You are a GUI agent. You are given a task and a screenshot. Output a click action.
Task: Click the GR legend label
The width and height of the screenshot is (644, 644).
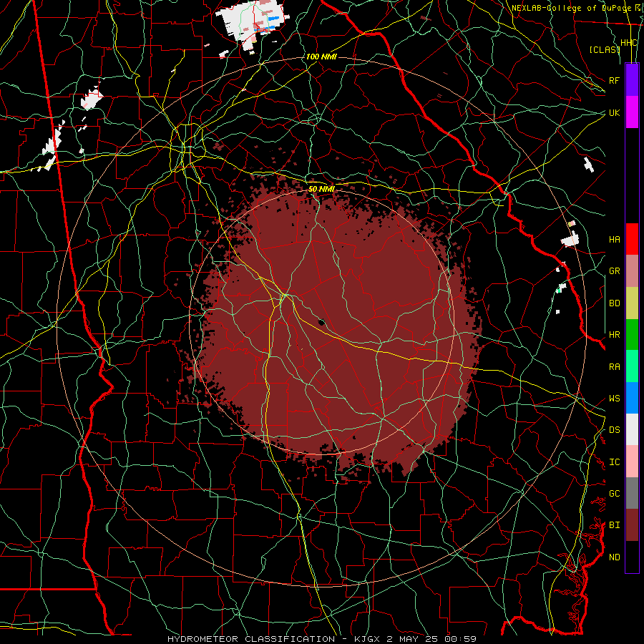[x=615, y=271]
